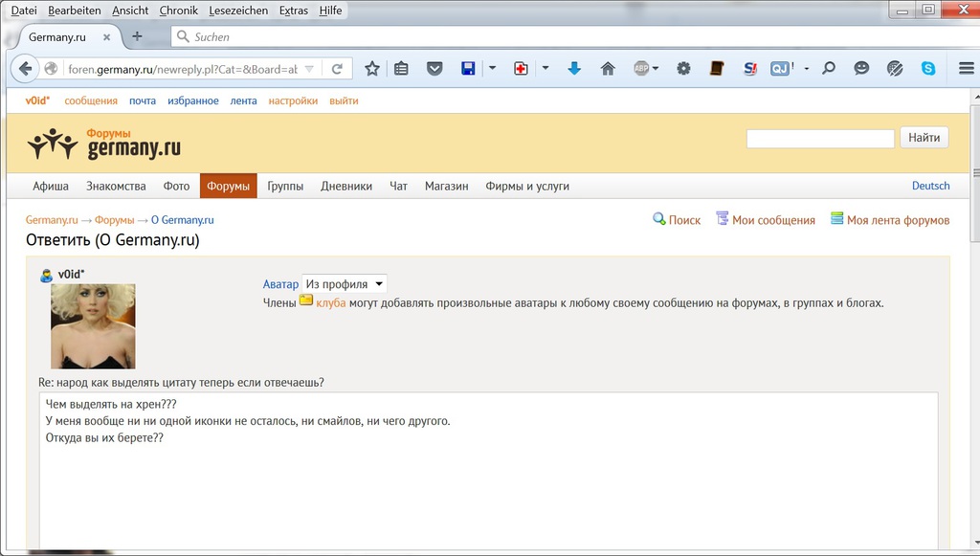Viewport: 980px width, 556px height.
Task: Click the site search input field
Action: (x=820, y=139)
